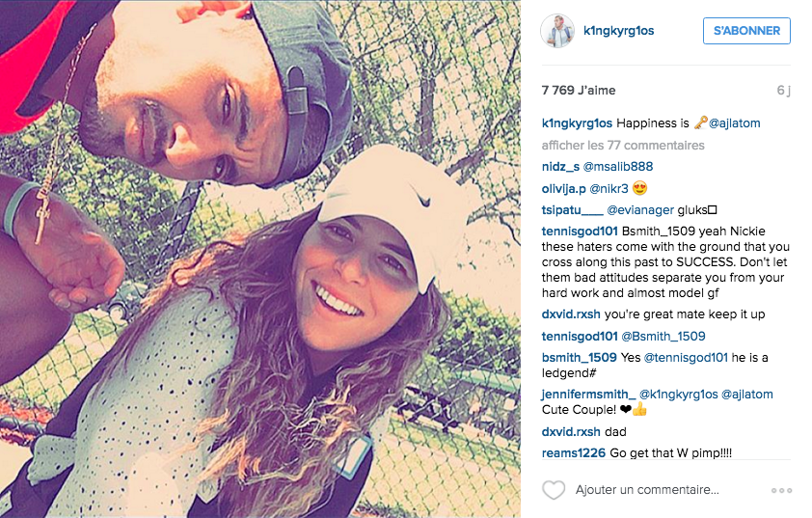Open jennifermsmith_ commenter profile

(x=588, y=395)
